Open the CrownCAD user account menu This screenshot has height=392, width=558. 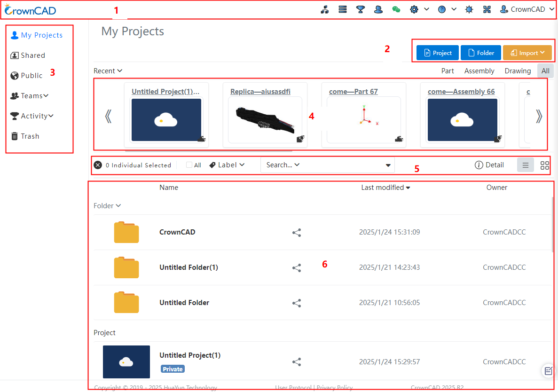pyautogui.click(x=527, y=9)
